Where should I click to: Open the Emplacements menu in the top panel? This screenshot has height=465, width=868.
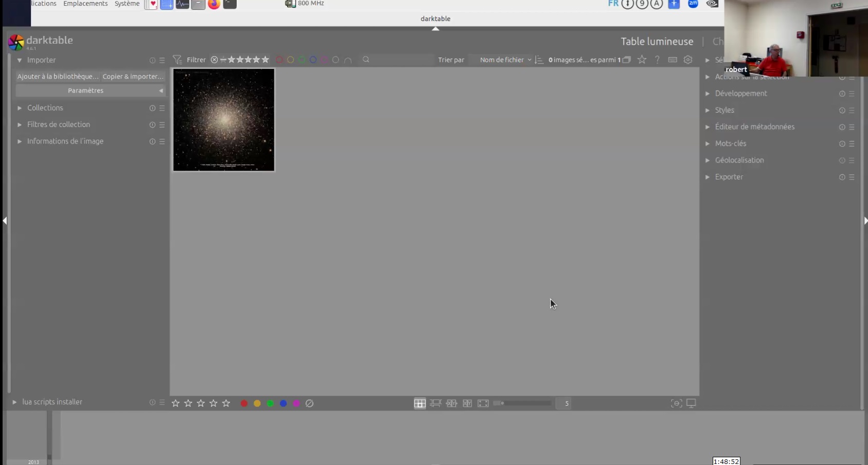(x=85, y=4)
